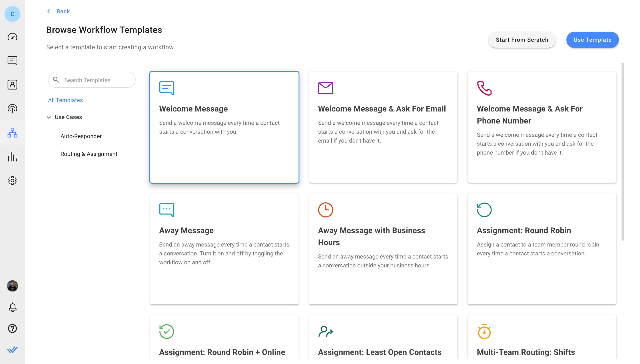This screenshot has height=364, width=640.
Task: Collapse the Use Cases section
Action: (x=49, y=117)
